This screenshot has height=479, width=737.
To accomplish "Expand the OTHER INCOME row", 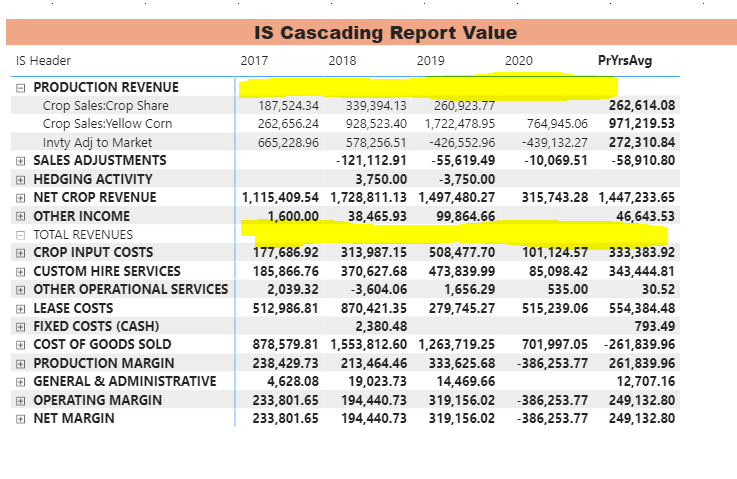I will point(20,216).
